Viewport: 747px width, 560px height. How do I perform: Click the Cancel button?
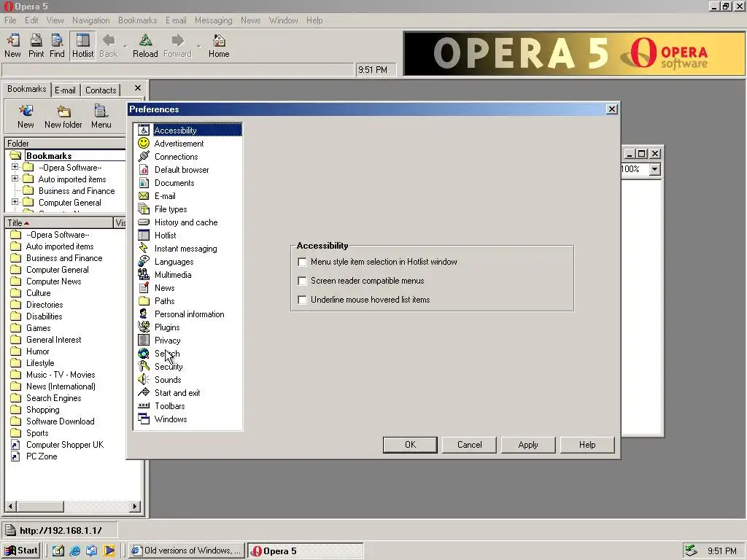pos(469,445)
